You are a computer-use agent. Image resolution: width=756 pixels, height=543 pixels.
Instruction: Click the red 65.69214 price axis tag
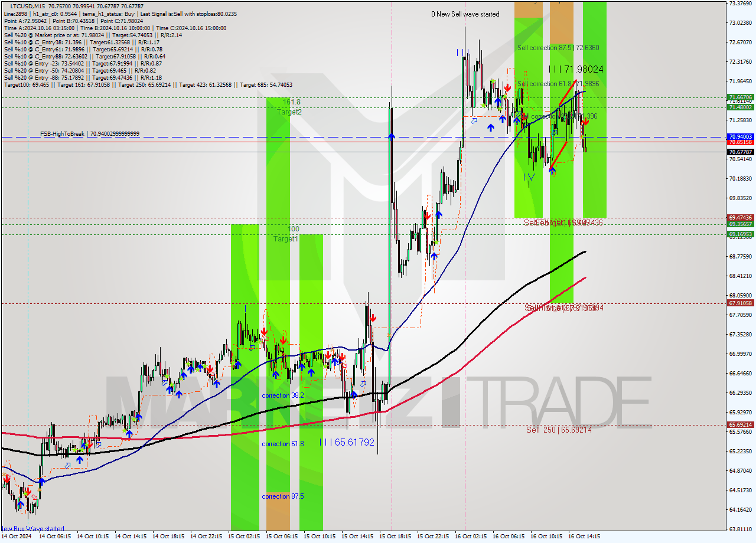click(x=740, y=424)
